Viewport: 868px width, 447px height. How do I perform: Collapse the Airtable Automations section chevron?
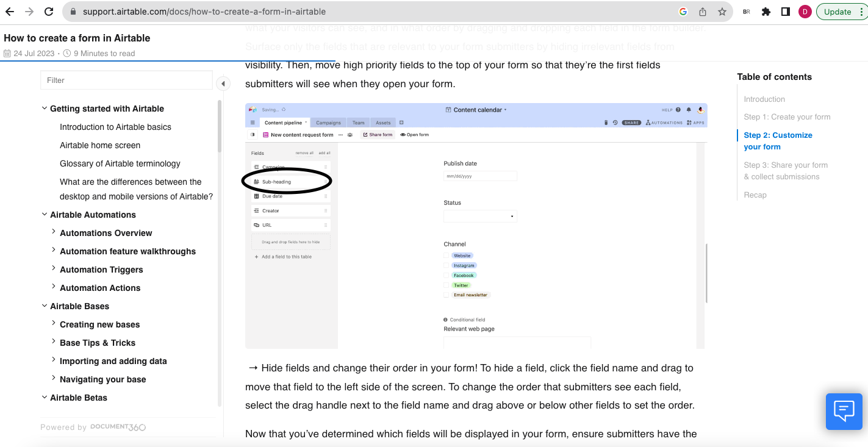tap(45, 214)
